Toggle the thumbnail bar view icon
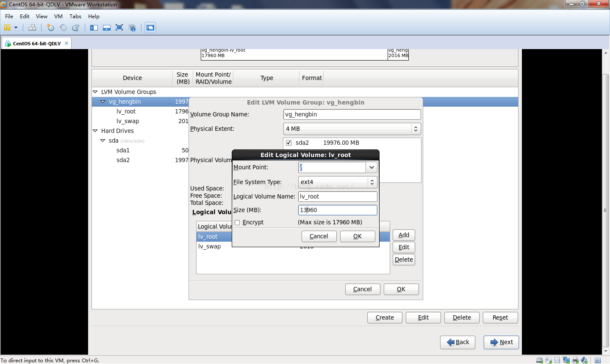The width and height of the screenshot is (610, 364). (x=107, y=28)
